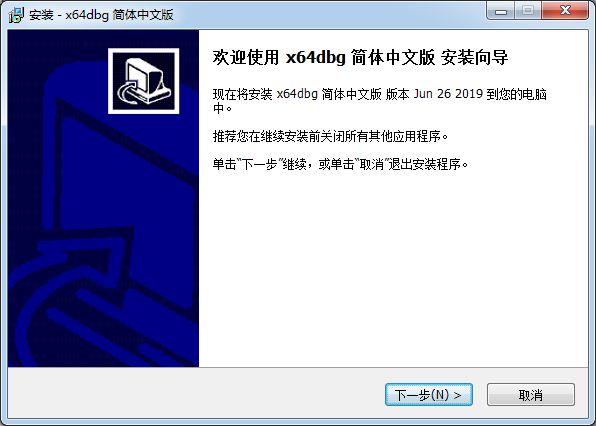
Task: Click the greyed-out maximize button
Action: [528, 10]
